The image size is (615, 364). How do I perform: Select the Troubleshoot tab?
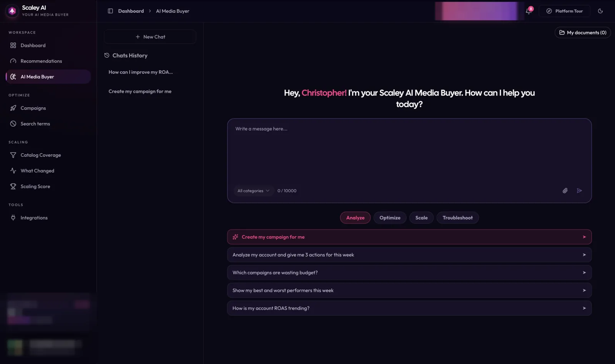click(x=457, y=218)
